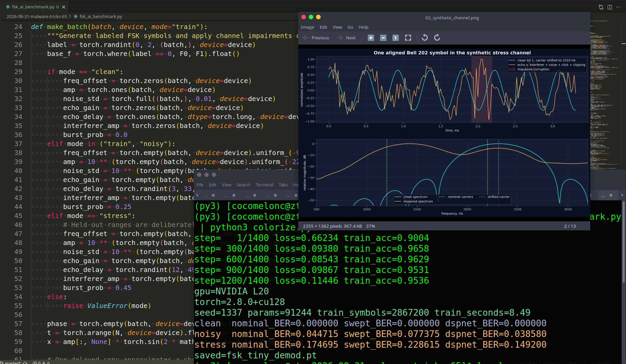This screenshot has width=626, height=364.
Task: Open the image viewer View menu
Action: 337,27
